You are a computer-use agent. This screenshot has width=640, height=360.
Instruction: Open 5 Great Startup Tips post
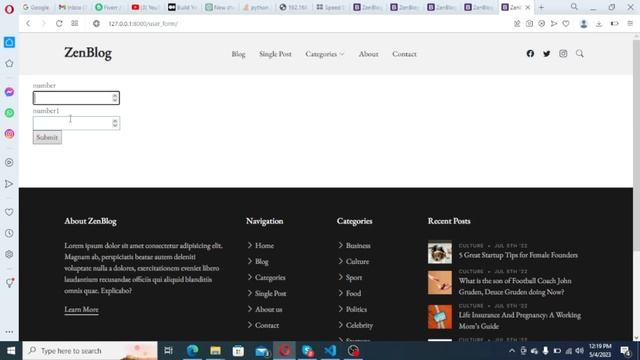[x=518, y=255]
